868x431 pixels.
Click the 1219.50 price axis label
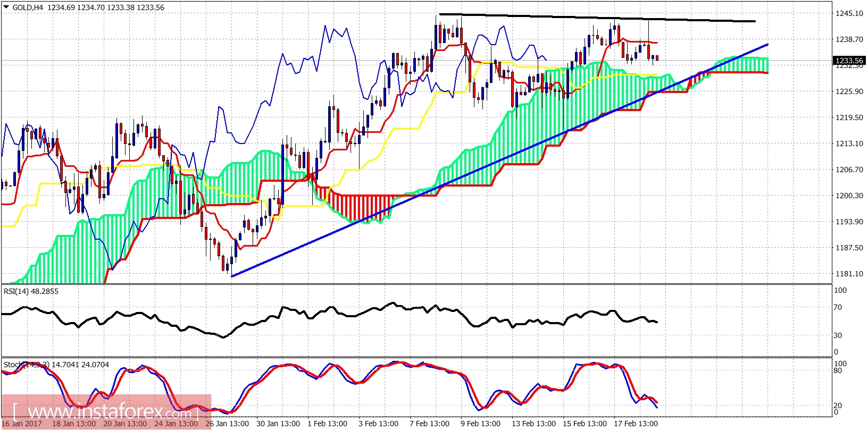pyautogui.click(x=849, y=117)
